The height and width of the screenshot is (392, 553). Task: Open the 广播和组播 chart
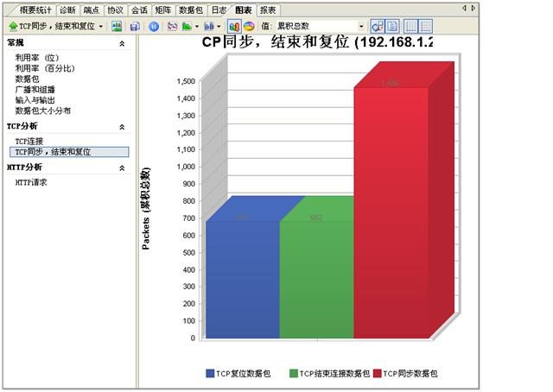(x=35, y=90)
